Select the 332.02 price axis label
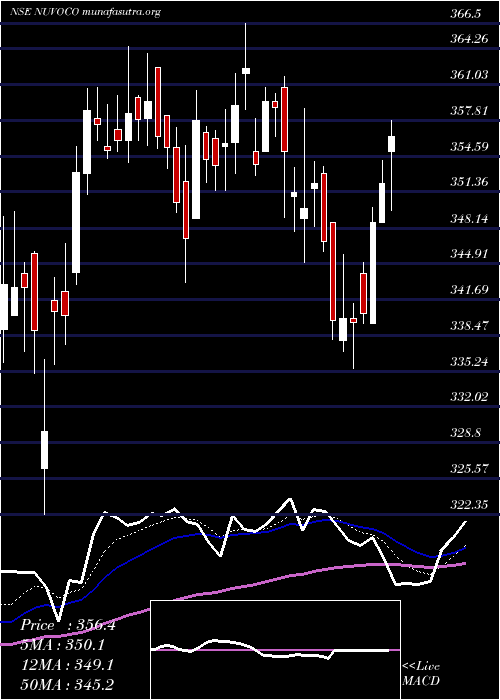The image size is (500, 700). 469,398
